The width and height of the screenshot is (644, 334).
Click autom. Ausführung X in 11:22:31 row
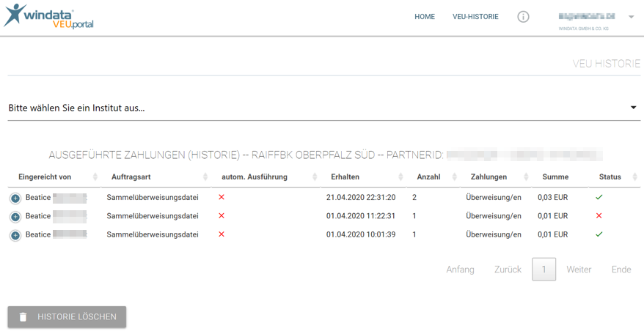(222, 215)
